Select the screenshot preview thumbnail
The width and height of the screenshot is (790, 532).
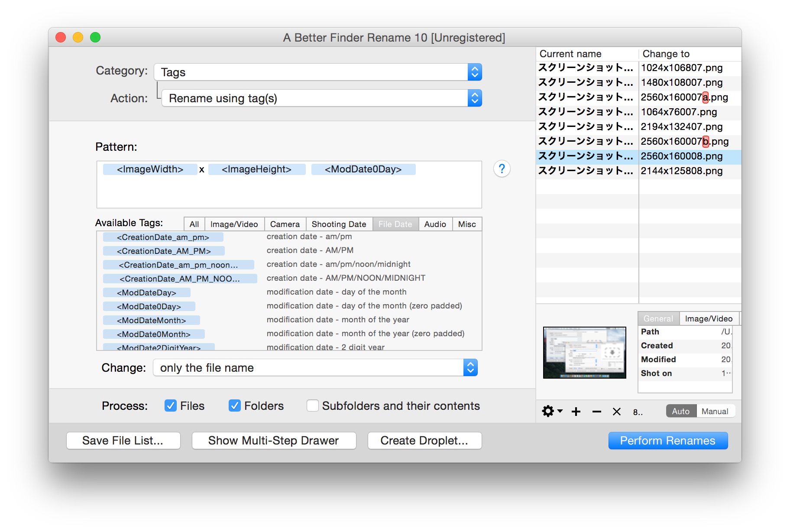click(585, 353)
